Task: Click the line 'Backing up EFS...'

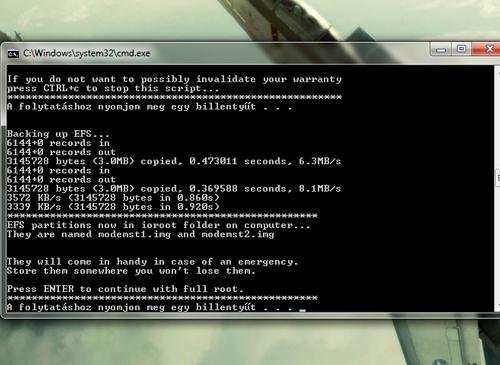Action: [58, 134]
